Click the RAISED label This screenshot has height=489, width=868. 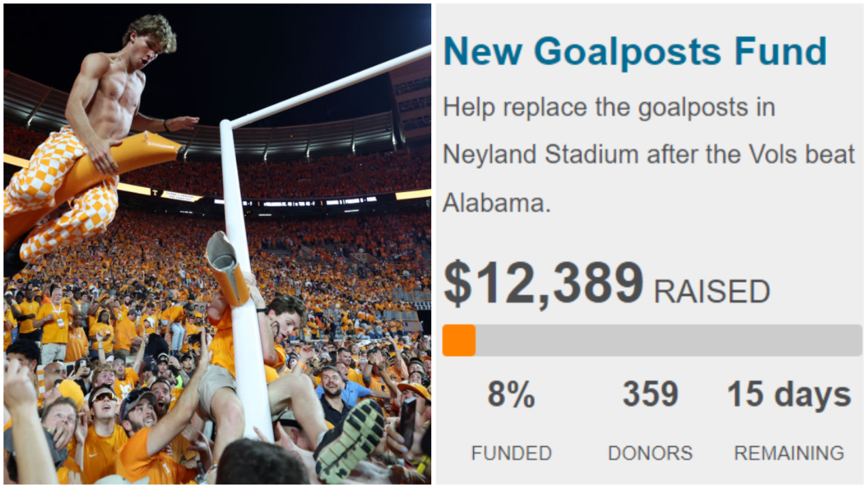point(712,292)
